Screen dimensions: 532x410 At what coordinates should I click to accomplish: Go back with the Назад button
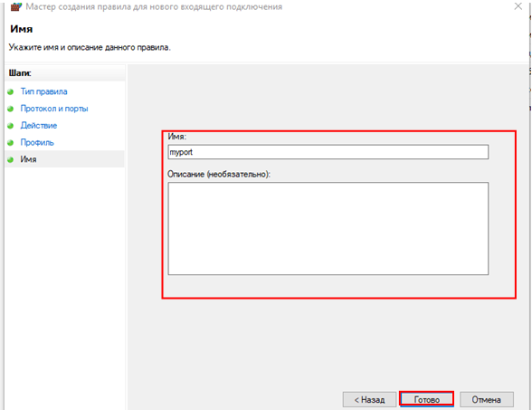[x=369, y=399]
